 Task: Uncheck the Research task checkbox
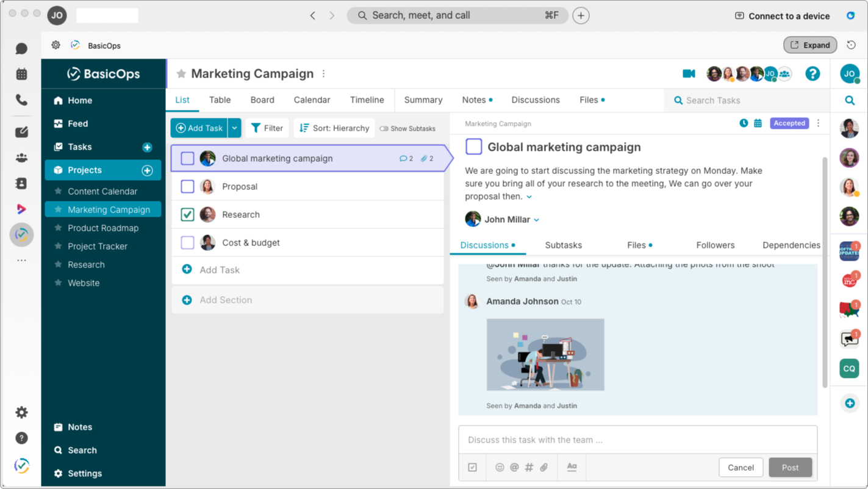click(187, 214)
